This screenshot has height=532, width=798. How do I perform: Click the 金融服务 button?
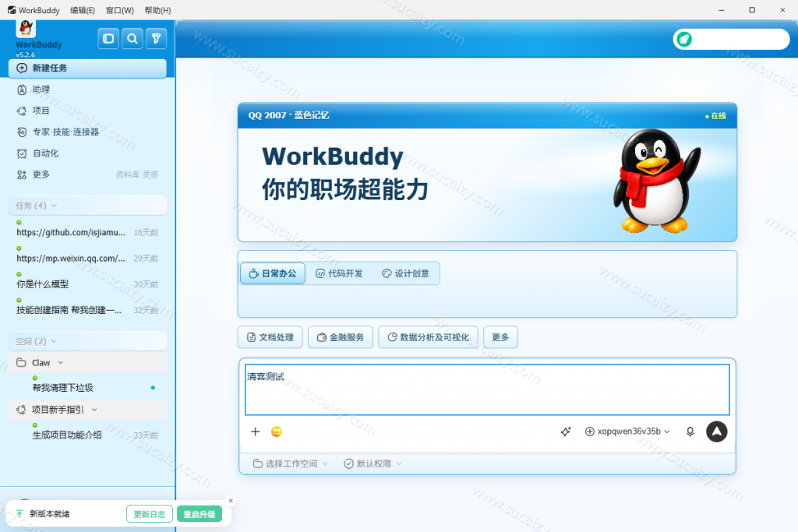pos(341,337)
